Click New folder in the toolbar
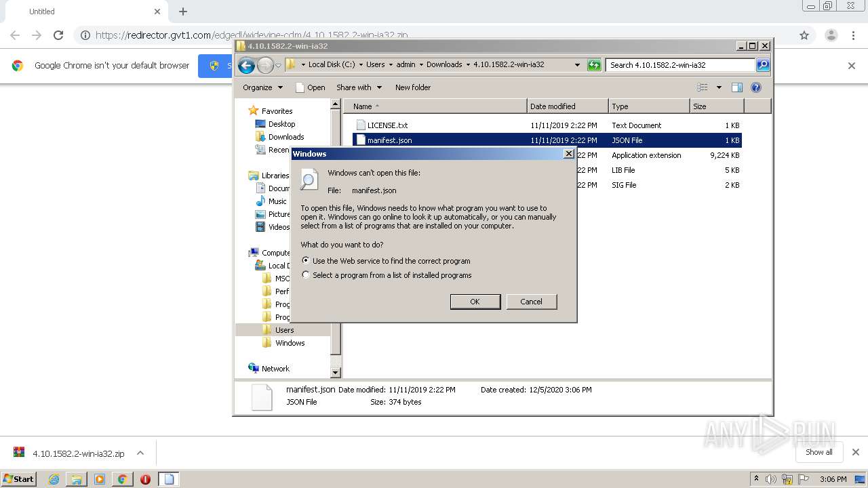The image size is (868, 488). click(413, 87)
